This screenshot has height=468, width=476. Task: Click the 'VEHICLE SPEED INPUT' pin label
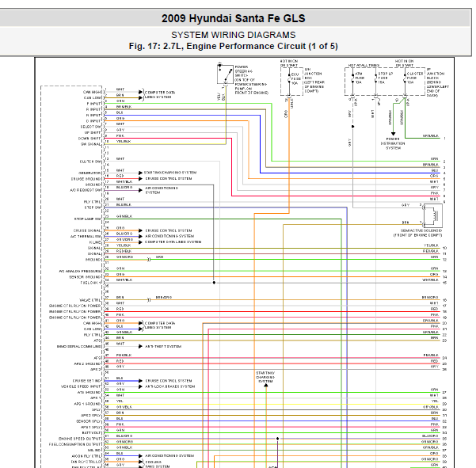(81, 386)
